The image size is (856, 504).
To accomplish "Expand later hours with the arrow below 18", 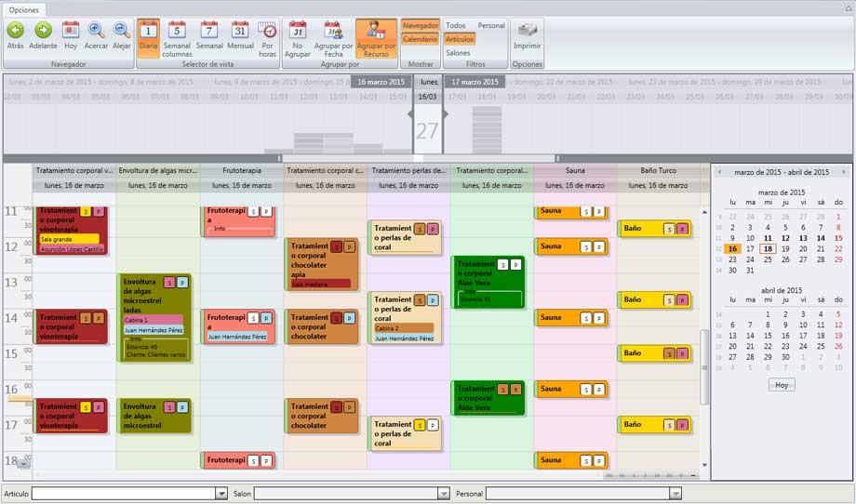I will 23,464.
